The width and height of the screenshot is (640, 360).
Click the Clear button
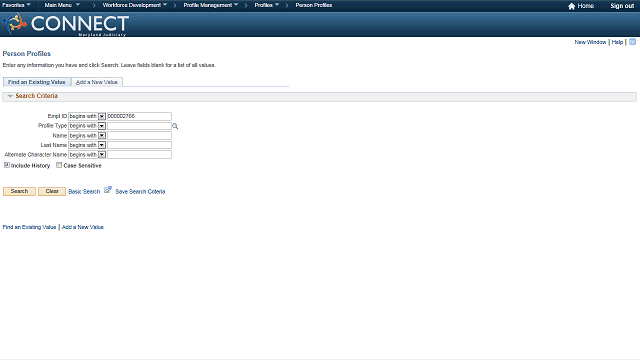tap(52, 191)
